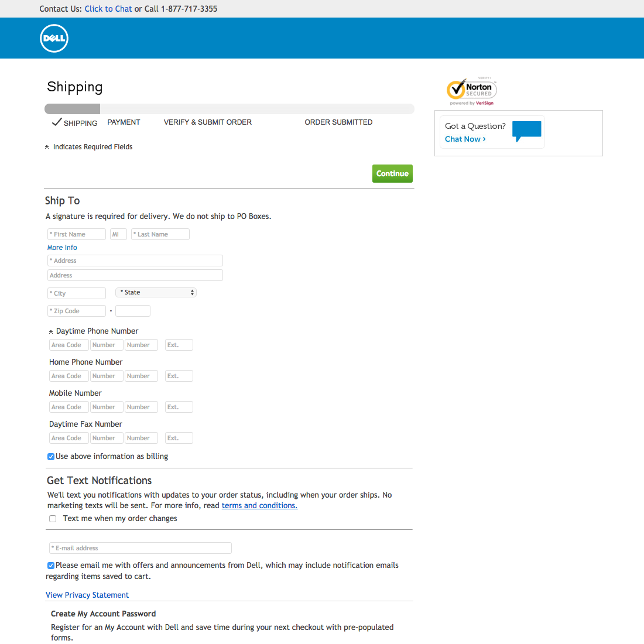The height and width of the screenshot is (644, 644).
Task: Click the Norton Secured badge
Action: coord(471,91)
